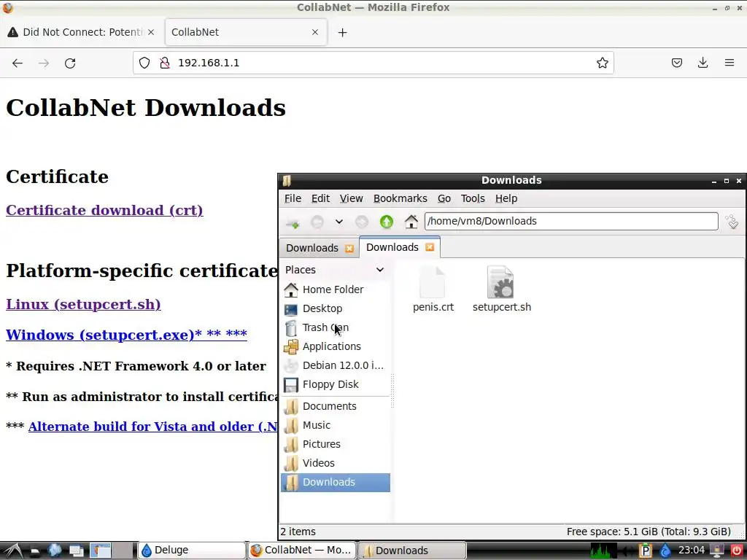Click Firefox forward arrow button

(44, 63)
